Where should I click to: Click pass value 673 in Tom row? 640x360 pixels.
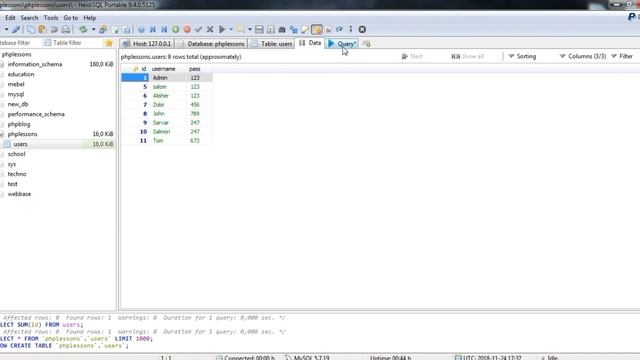tap(195, 140)
